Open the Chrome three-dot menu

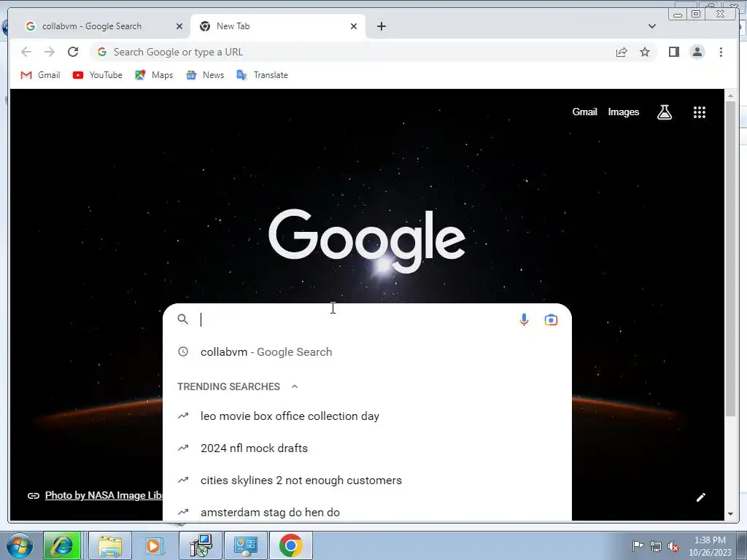(x=721, y=52)
